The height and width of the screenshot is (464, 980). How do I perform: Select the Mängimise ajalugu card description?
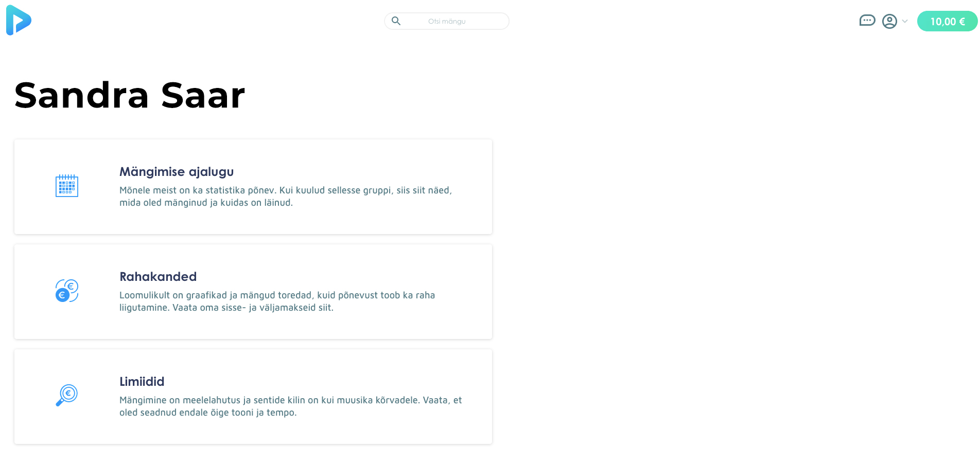tap(286, 197)
